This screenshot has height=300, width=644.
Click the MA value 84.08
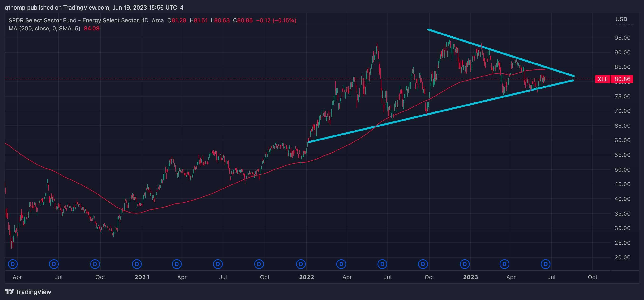(91, 29)
